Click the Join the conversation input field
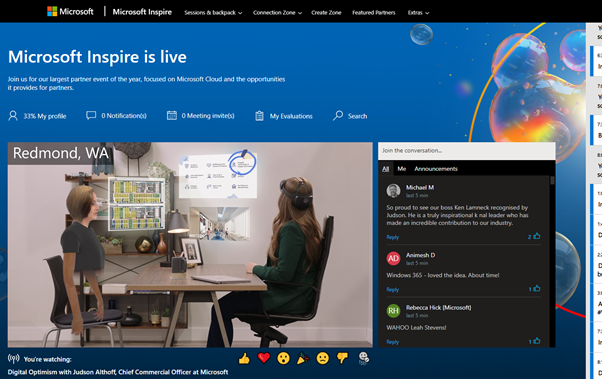Screen dimensions: 602x379 point(466,151)
